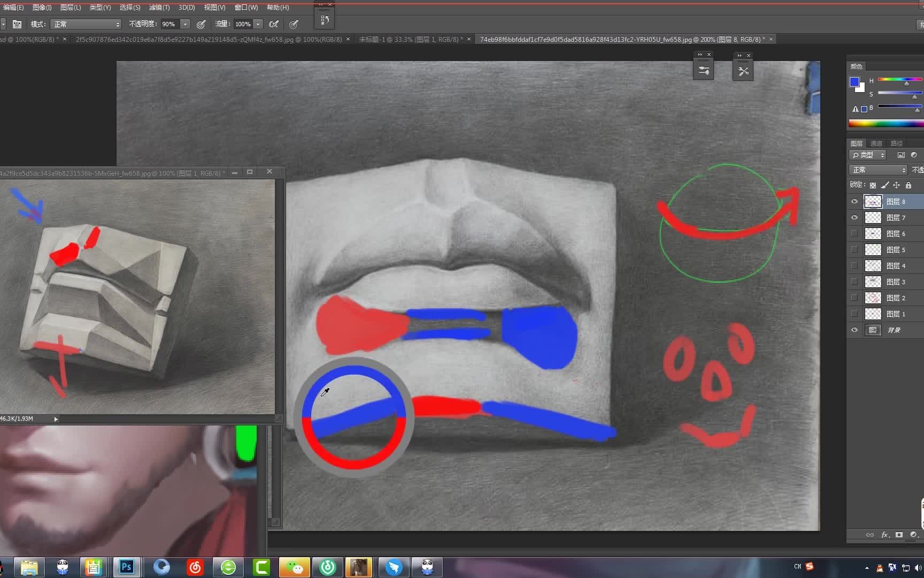Click the link layers icon at panel bottom
This screenshot has height=578, width=924.
coord(870,535)
